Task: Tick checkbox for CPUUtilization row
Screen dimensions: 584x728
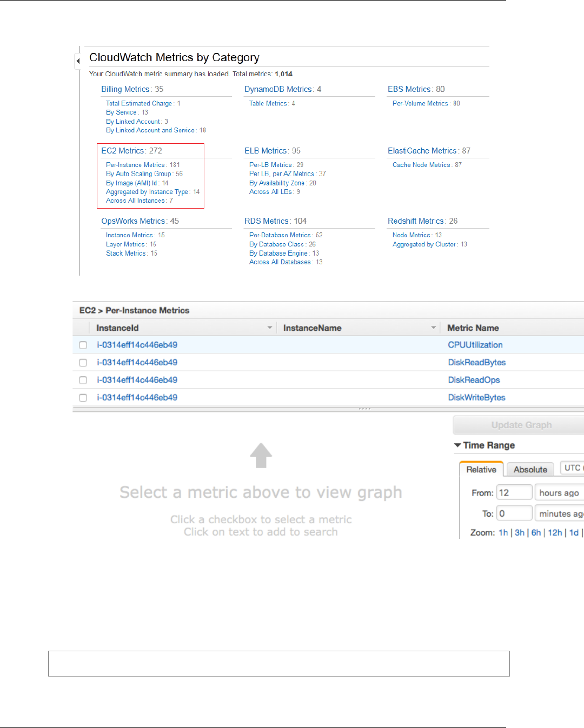Action: click(x=83, y=345)
